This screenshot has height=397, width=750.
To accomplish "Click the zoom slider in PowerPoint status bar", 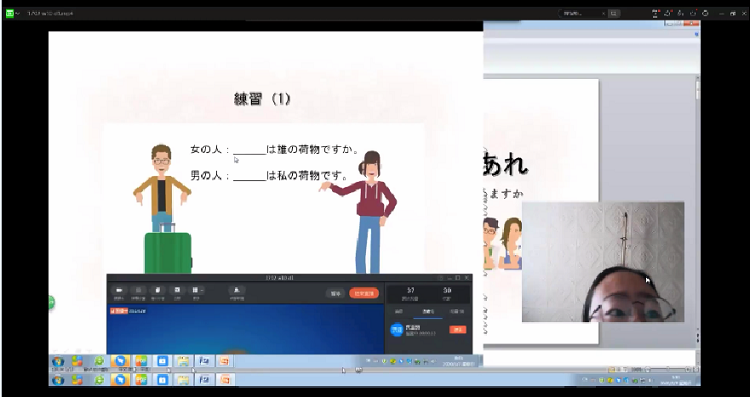I will click(x=667, y=369).
